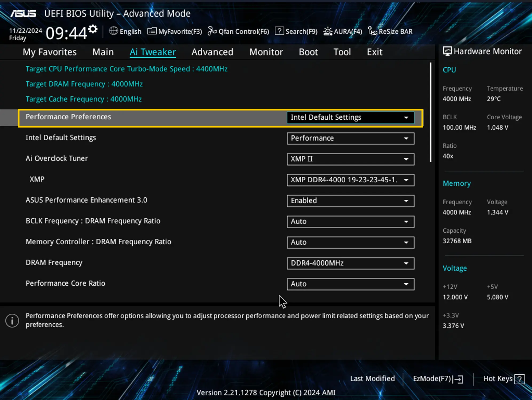Screen dimensions: 532x400
Task: Click the 11/22/2024 Friday date
Action: (25, 34)
